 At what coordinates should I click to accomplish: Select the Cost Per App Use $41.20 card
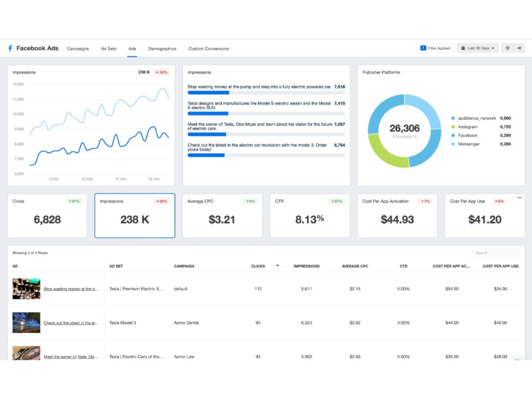(x=485, y=215)
